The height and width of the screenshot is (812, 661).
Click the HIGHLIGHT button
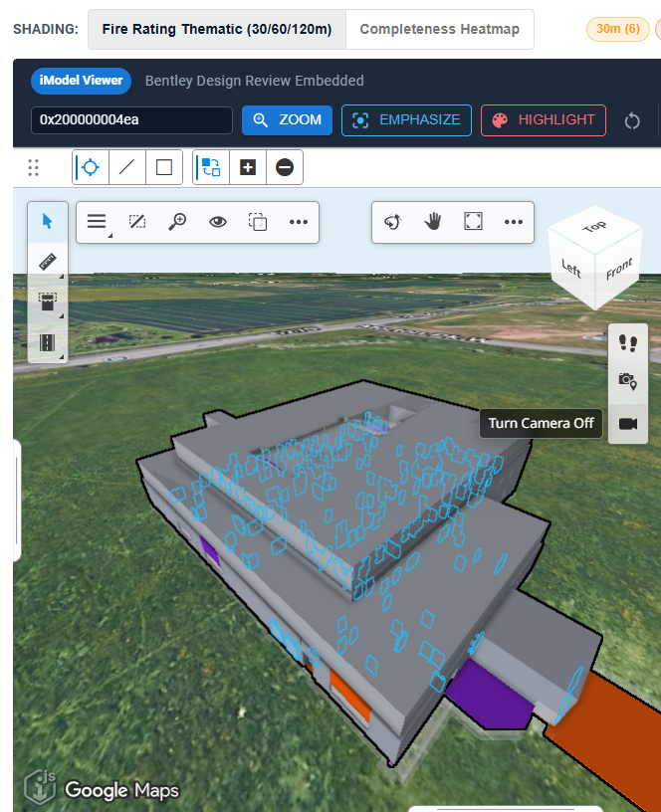(543, 120)
